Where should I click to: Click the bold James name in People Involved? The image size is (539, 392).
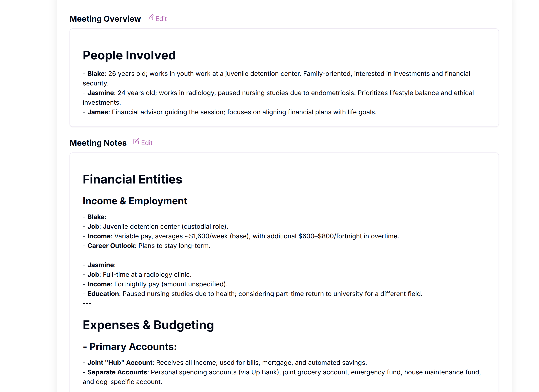(x=98, y=112)
